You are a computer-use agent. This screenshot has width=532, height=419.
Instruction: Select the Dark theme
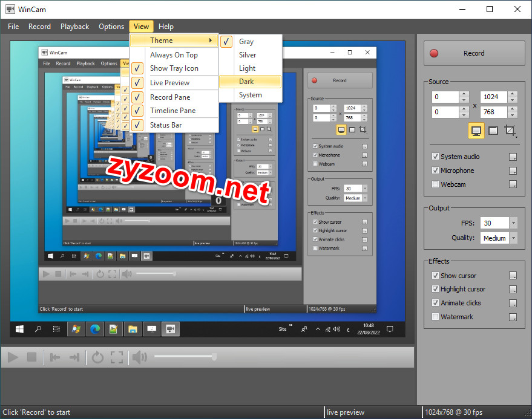[x=251, y=82]
